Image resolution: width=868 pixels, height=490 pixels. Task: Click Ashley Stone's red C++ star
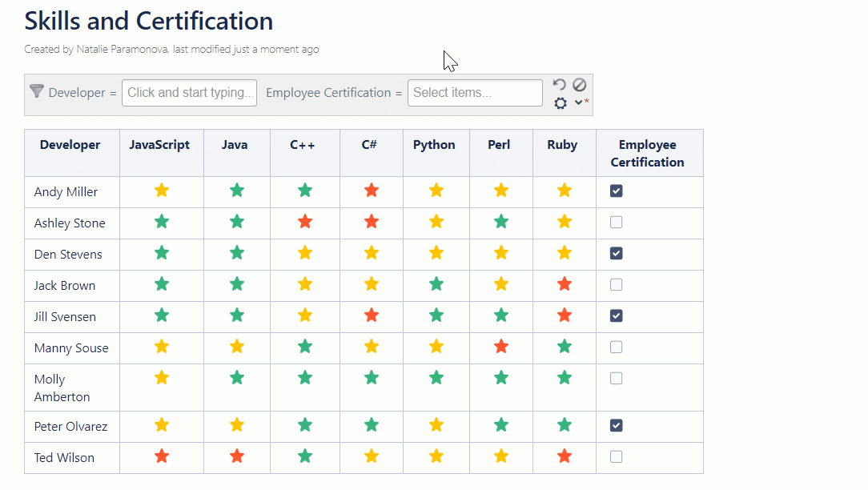(305, 222)
